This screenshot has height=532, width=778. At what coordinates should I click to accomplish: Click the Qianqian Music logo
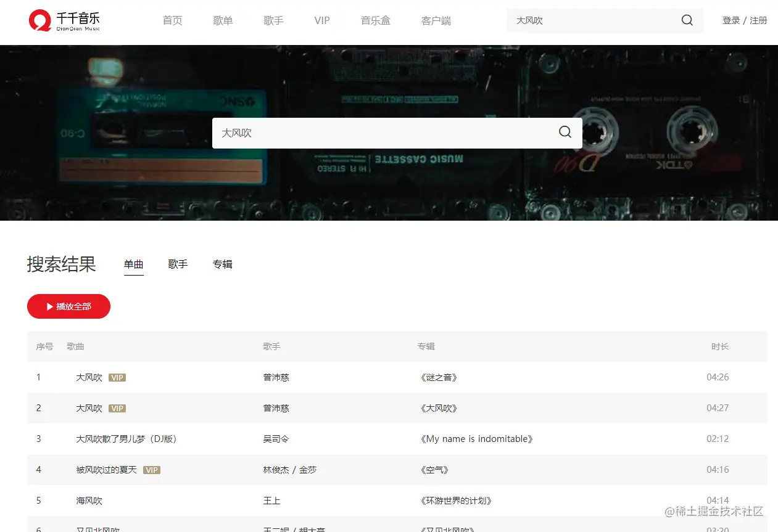tap(64, 20)
